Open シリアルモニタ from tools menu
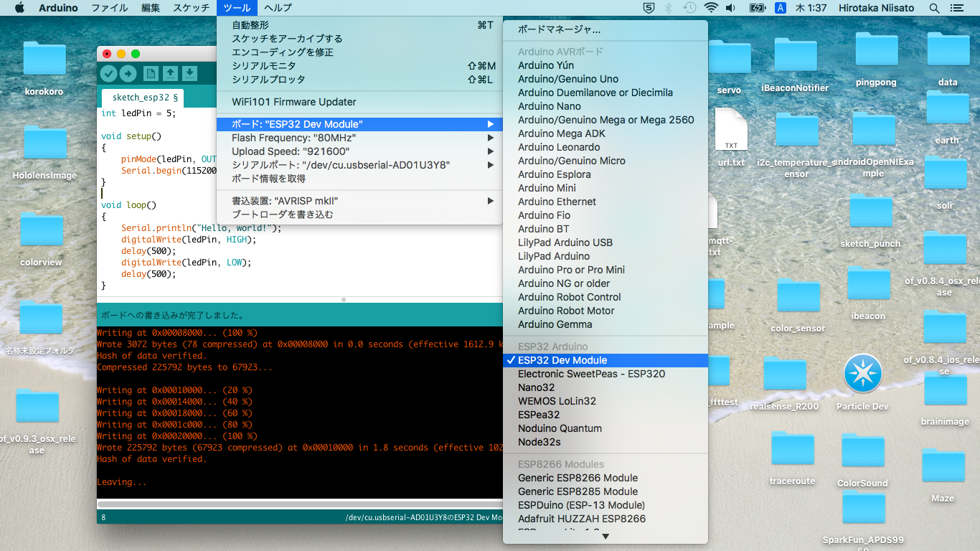Viewport: 980px width, 551px height. pos(359,66)
